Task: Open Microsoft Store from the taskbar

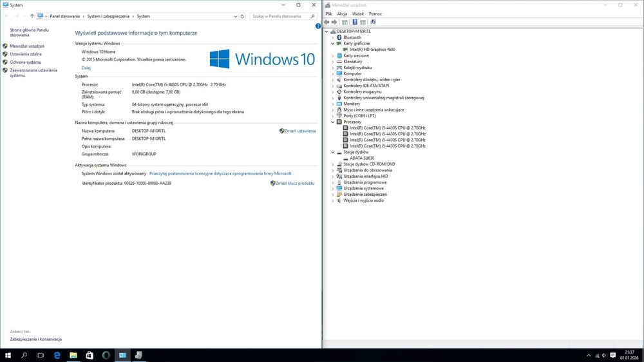Action: [x=90, y=355]
